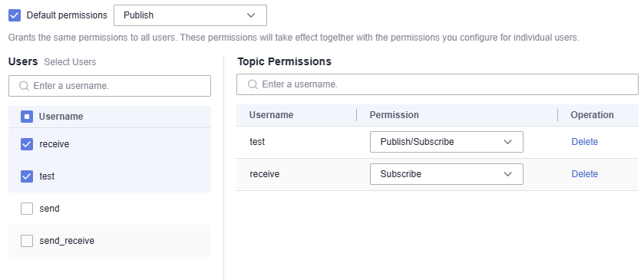This screenshot has width=644, height=280.
Task: Open the Subscribe permission dropdown for receive
Action: (447, 174)
